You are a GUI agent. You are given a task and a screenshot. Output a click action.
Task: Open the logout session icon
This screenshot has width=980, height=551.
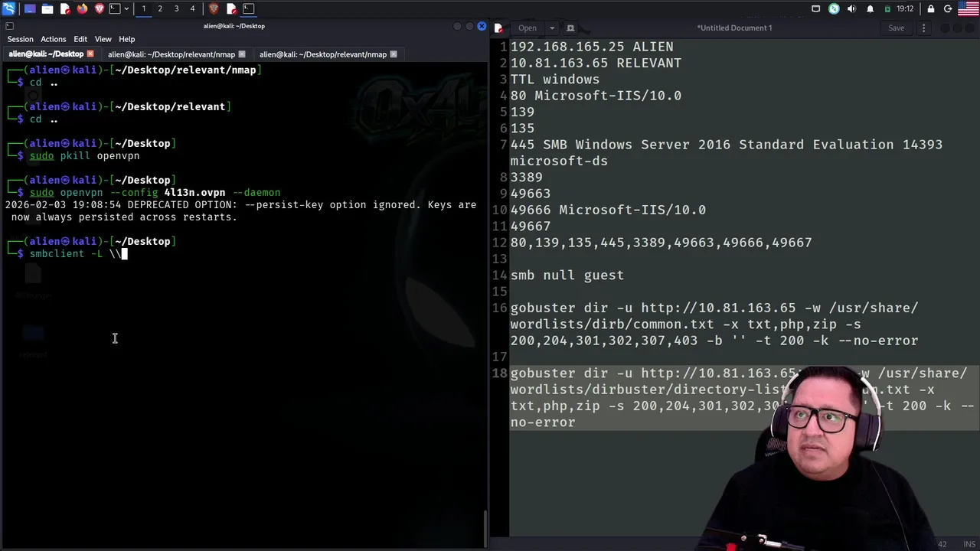point(948,8)
